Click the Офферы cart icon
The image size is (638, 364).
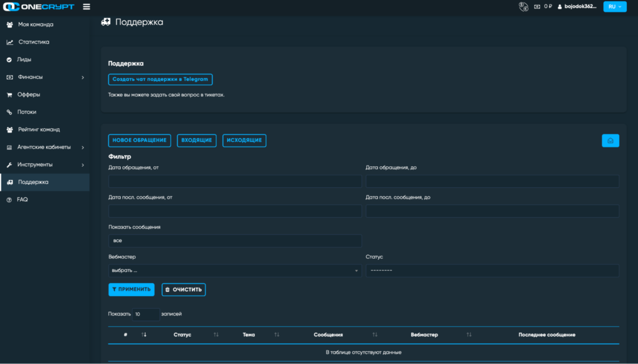point(9,95)
